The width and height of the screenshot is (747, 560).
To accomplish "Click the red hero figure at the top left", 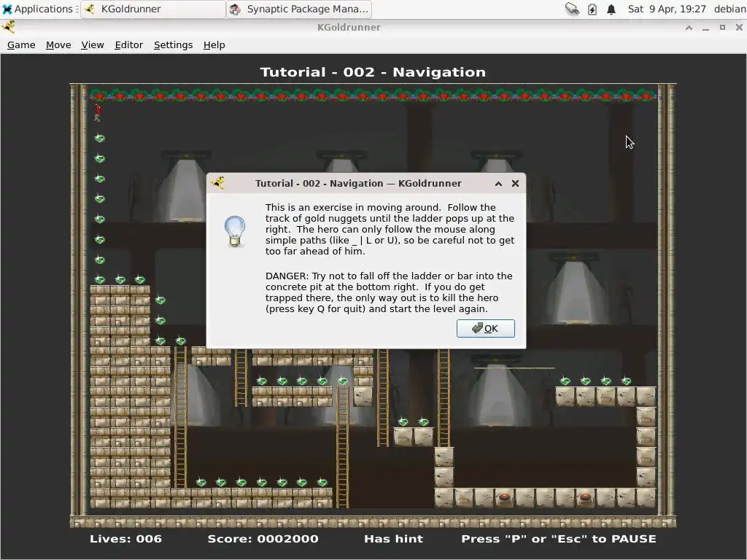I will tap(97, 112).
